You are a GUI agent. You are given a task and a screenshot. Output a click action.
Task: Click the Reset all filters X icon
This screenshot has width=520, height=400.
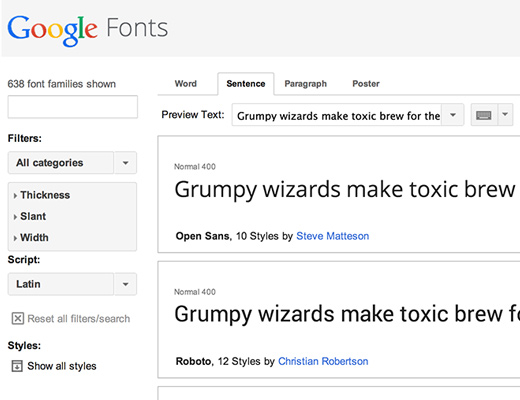coord(18,318)
